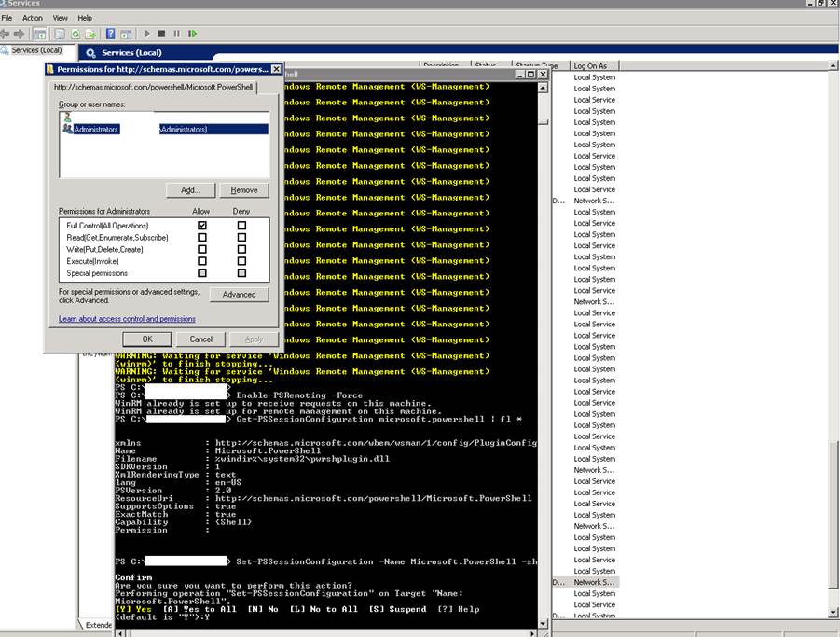The width and height of the screenshot is (840, 637).
Task: Click the Start Service play icon
Action: click(146, 34)
